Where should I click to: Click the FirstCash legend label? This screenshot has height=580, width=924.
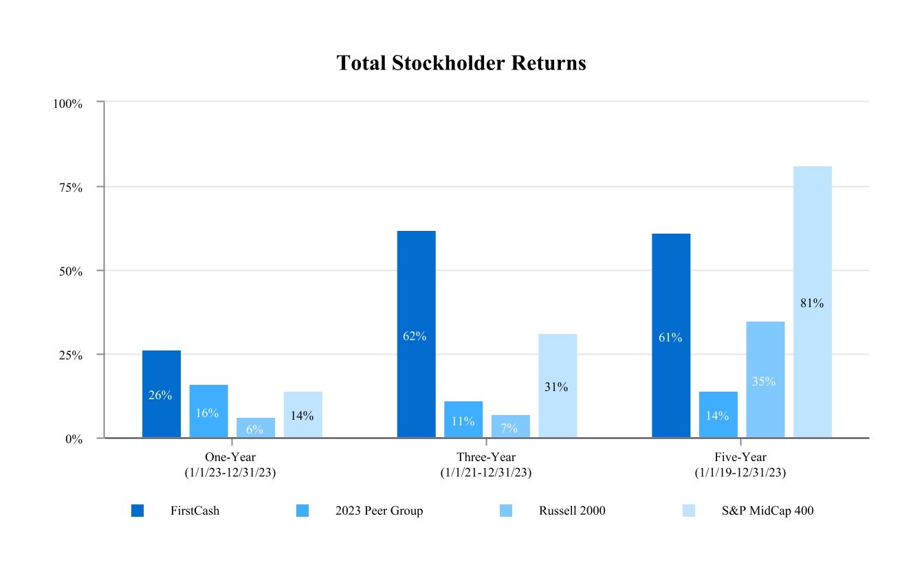(195, 511)
